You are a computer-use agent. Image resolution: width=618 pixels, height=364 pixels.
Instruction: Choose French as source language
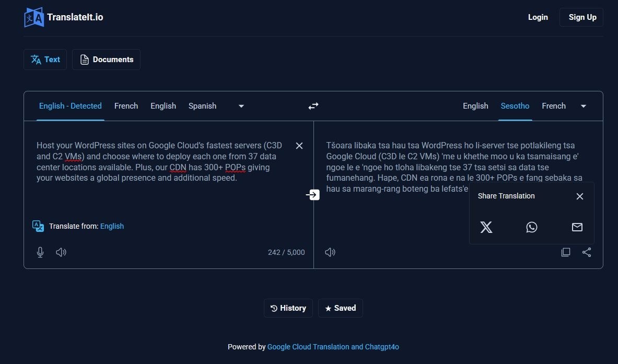pos(126,106)
